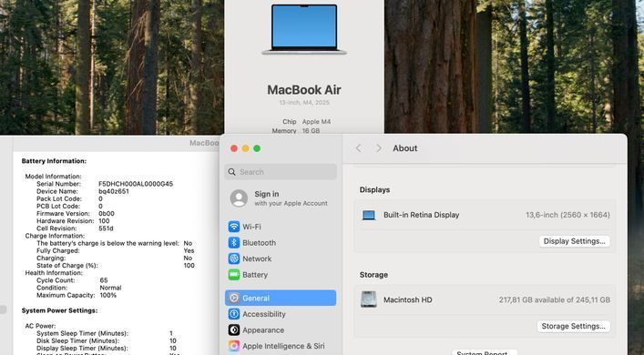This screenshot has height=355, width=644.
Task: Click the Storage section heading
Action: 373,275
